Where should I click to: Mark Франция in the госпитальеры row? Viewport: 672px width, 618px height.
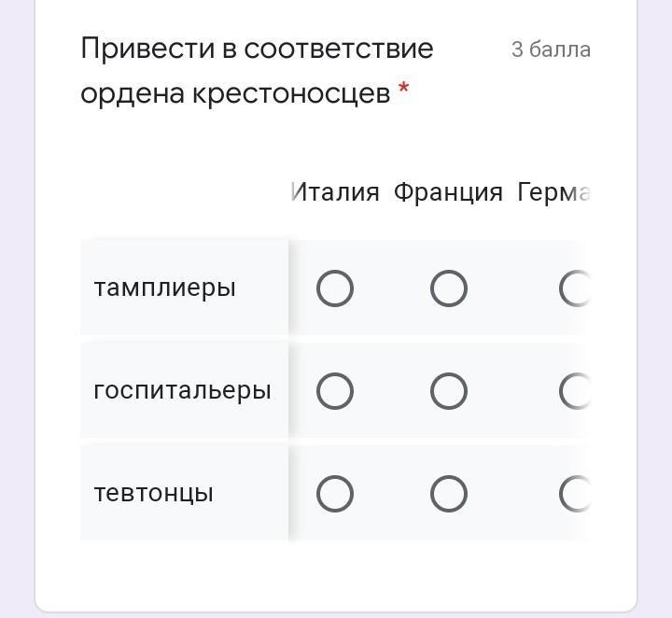(448, 391)
